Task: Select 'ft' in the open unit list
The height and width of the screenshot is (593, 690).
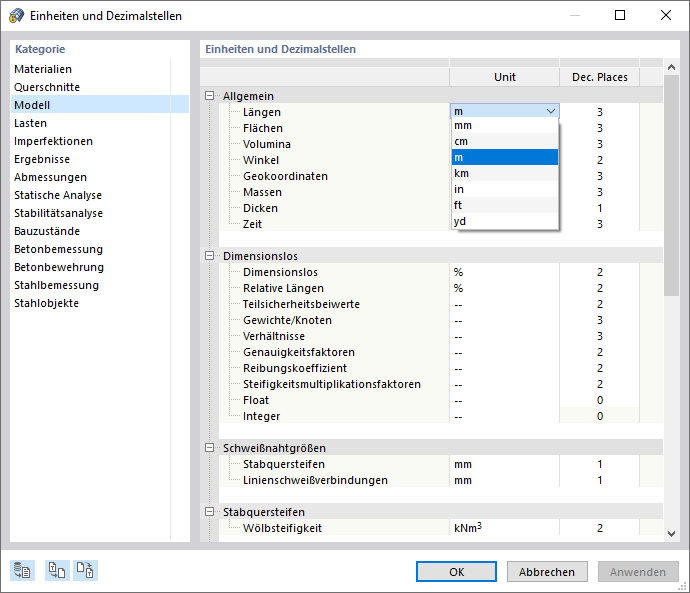Action: pos(504,206)
